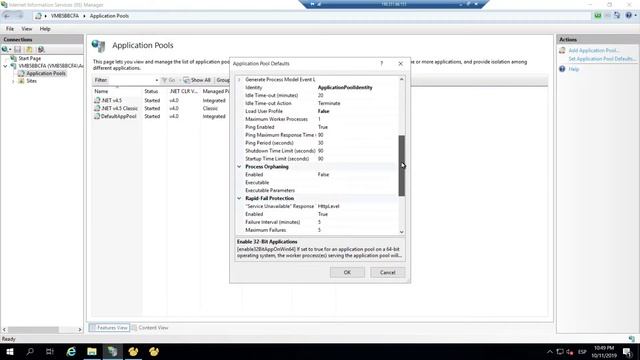Open the View menu
The image size is (640, 360).
coord(27,29)
